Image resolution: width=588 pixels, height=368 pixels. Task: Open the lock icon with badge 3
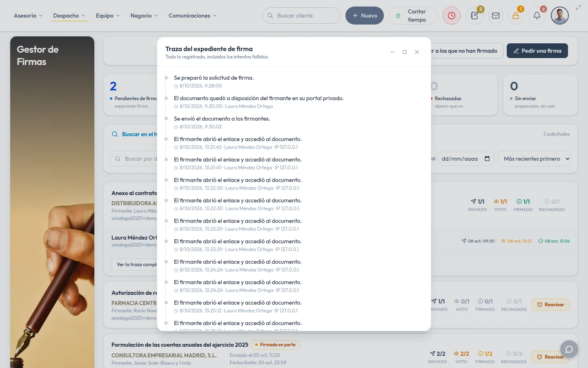click(516, 16)
